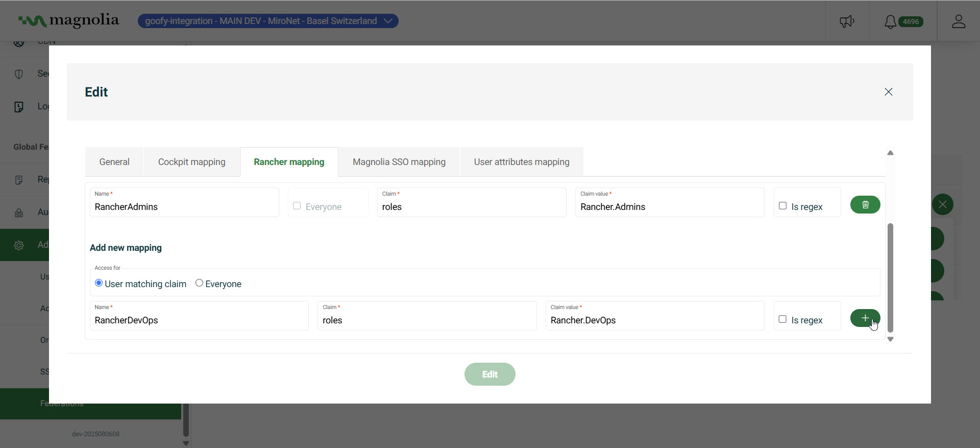Toggle Everyone checkbox for RancherAdmins mapping
This screenshot has width=980, height=448.
click(297, 206)
